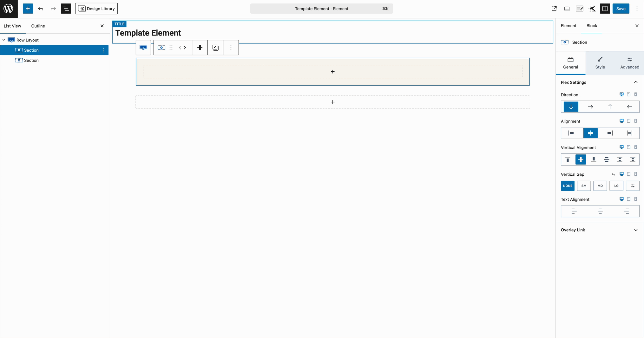Toggle the settings sidebar panel icon
The image size is (644, 338).
605,9
